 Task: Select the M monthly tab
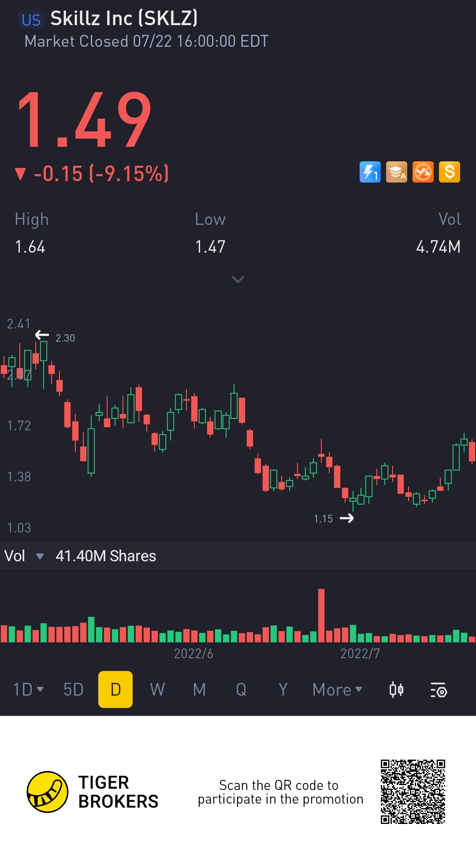coord(199,689)
